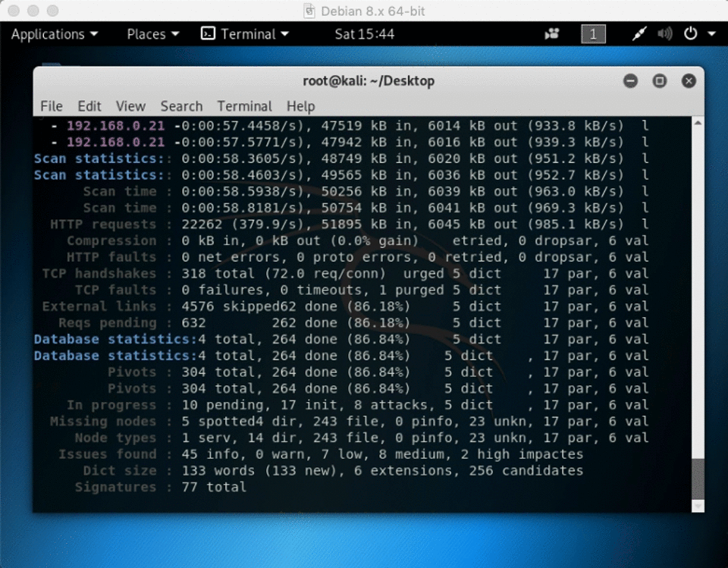The width and height of the screenshot is (728, 568).
Task: Click the network connection icon
Action: click(x=639, y=34)
